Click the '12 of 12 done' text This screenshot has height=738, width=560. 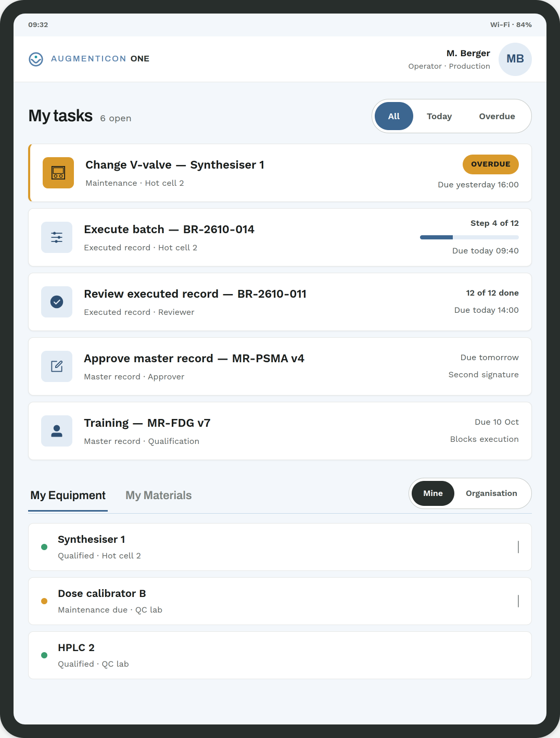pyautogui.click(x=492, y=293)
